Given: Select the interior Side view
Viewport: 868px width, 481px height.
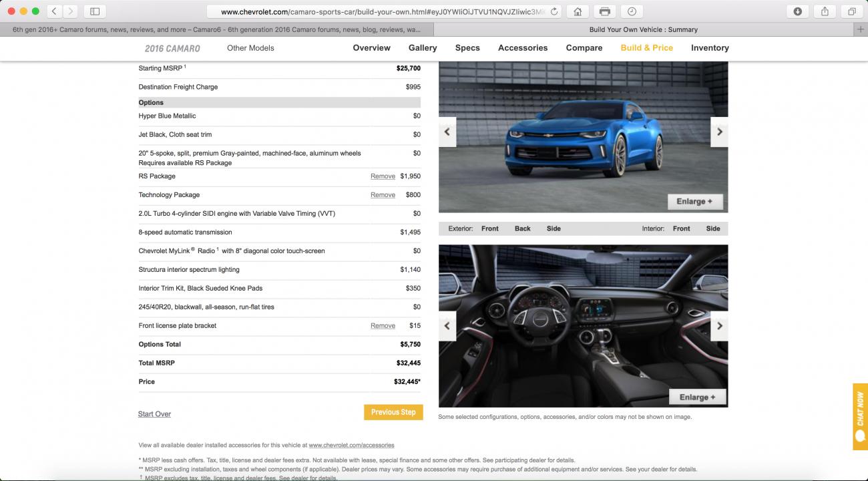Looking at the screenshot, I should 713,228.
